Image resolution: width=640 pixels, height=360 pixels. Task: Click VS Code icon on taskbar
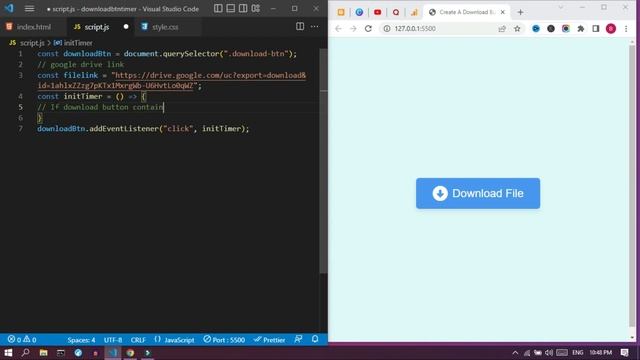pos(113,353)
